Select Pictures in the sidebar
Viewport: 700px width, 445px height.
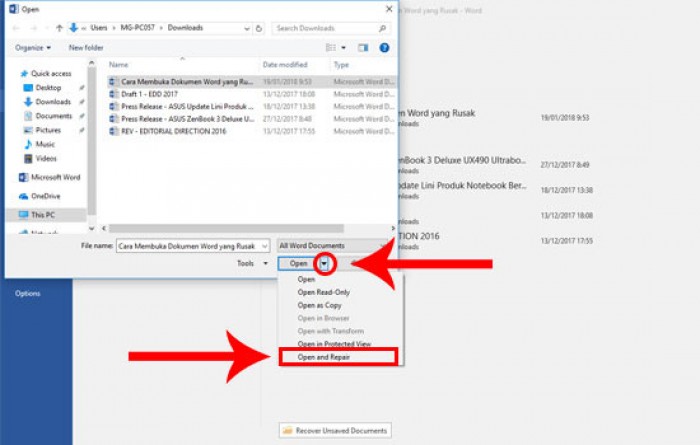coord(48,130)
